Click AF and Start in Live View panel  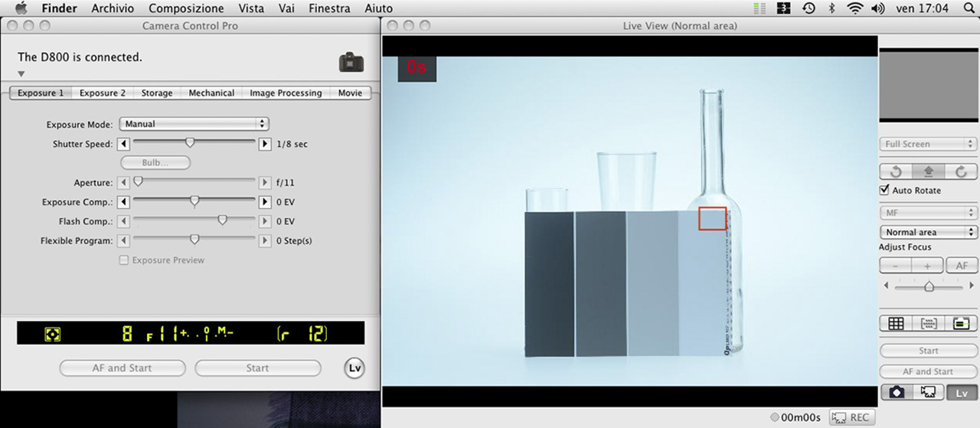pos(928,371)
